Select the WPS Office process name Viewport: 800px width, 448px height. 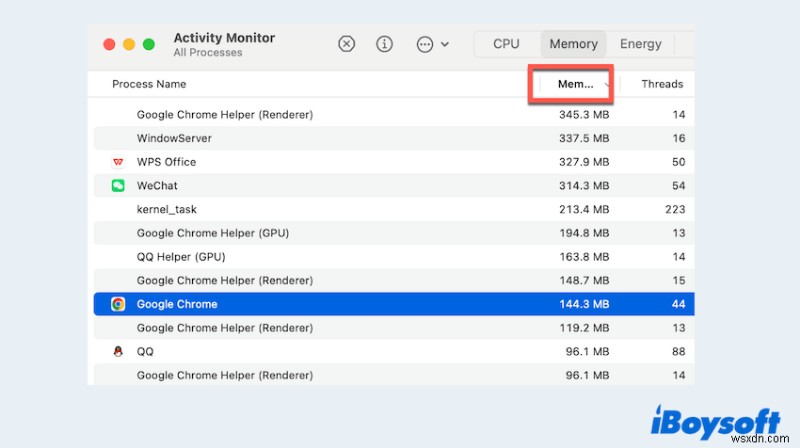pos(166,162)
